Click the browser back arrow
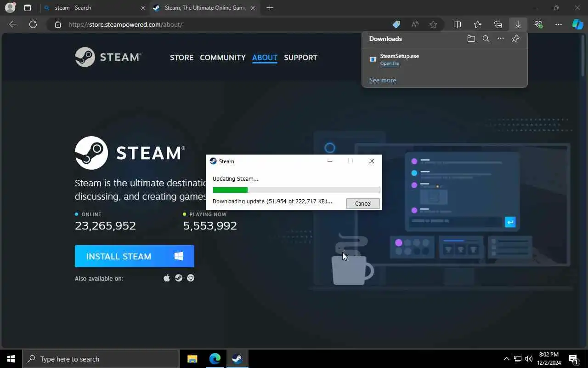The image size is (588, 368). tap(13, 24)
